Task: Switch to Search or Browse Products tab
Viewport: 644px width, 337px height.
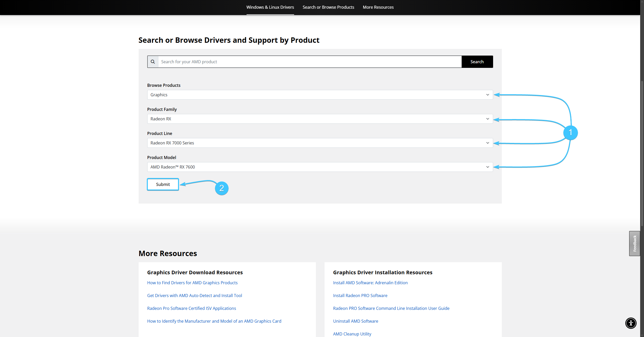Action: click(x=328, y=7)
